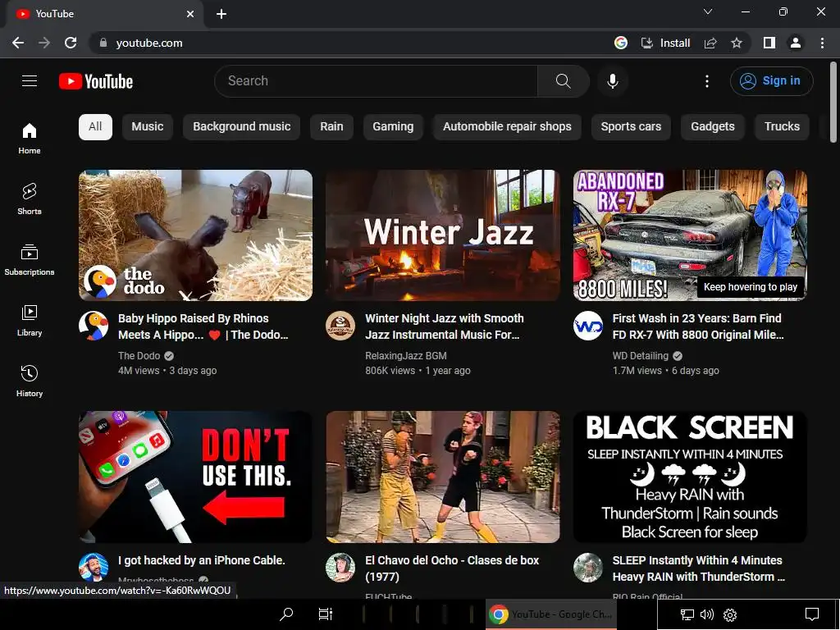The height and width of the screenshot is (630, 840).
Task: Toggle the browser side panel
Action: pos(769,43)
